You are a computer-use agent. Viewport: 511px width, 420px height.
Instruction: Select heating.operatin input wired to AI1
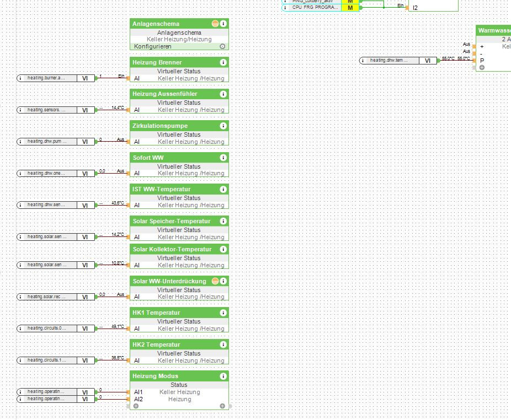click(46, 392)
